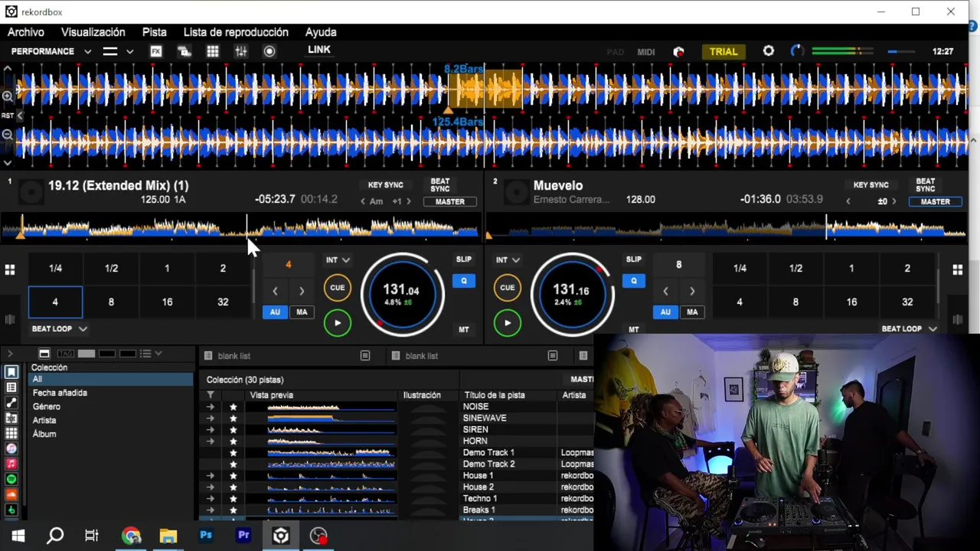Set deck 1 beat loop to 16

(x=167, y=302)
